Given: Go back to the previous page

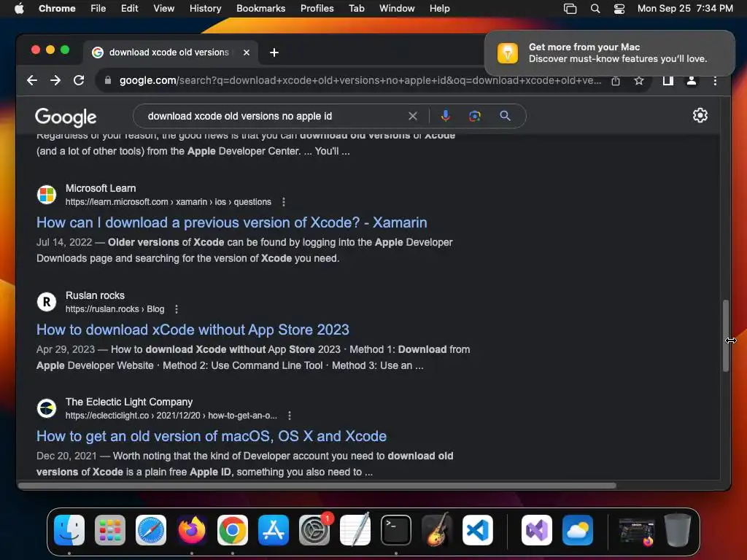Looking at the screenshot, I should [32, 80].
